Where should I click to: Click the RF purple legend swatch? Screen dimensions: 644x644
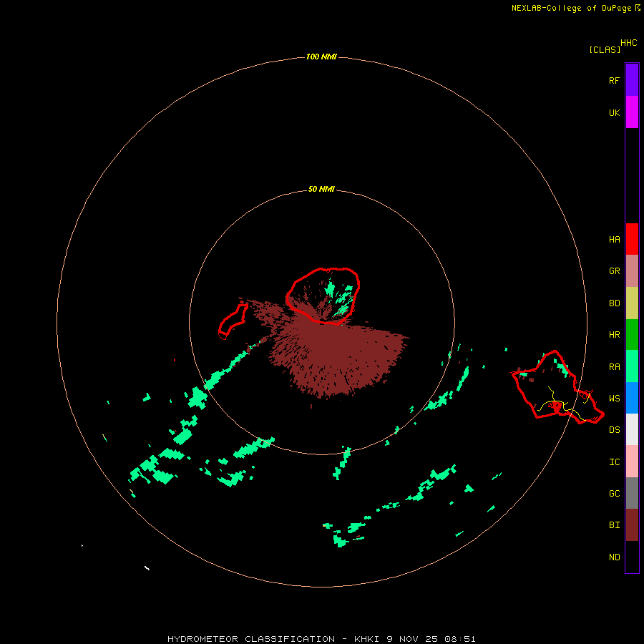coord(632,80)
